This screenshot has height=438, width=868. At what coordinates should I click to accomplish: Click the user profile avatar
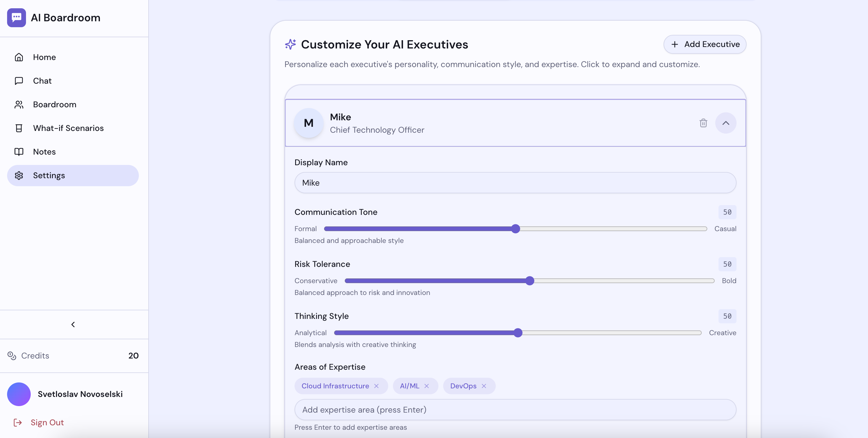[19, 394]
